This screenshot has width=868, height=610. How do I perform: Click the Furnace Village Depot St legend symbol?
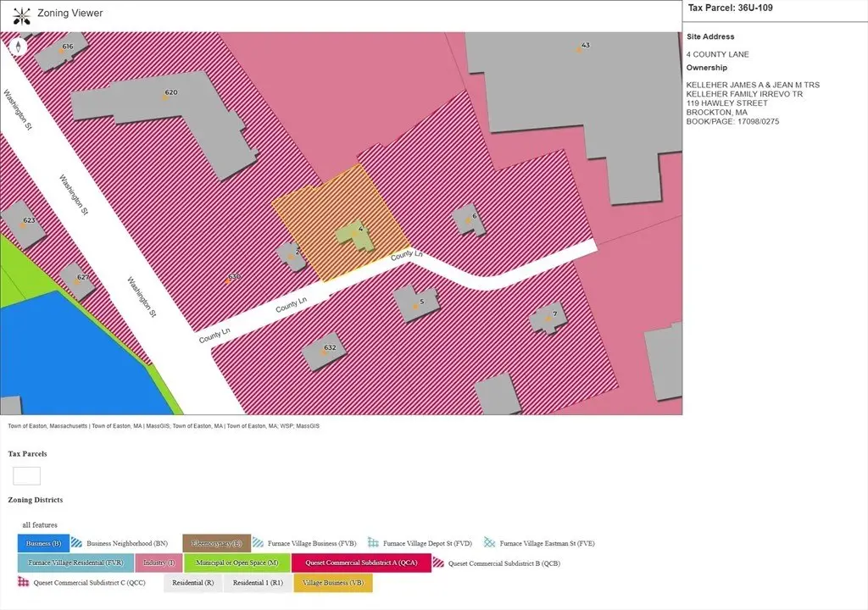[374, 543]
